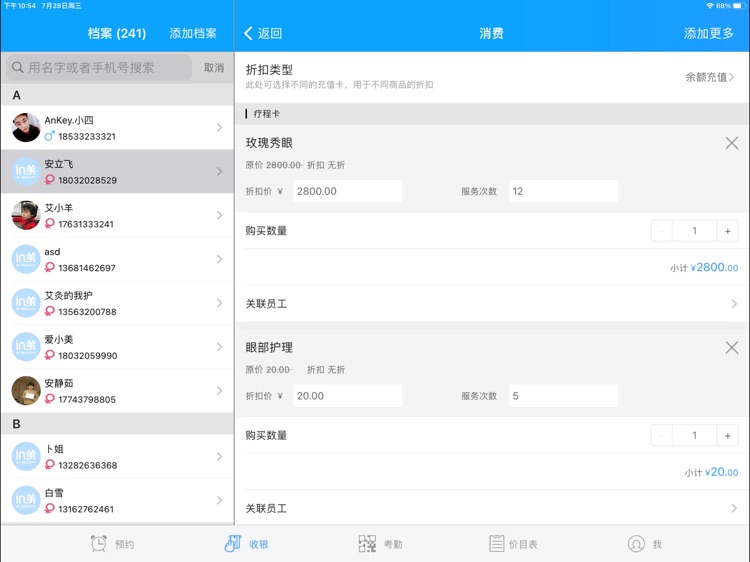Switch to 收银 tab

[246, 544]
